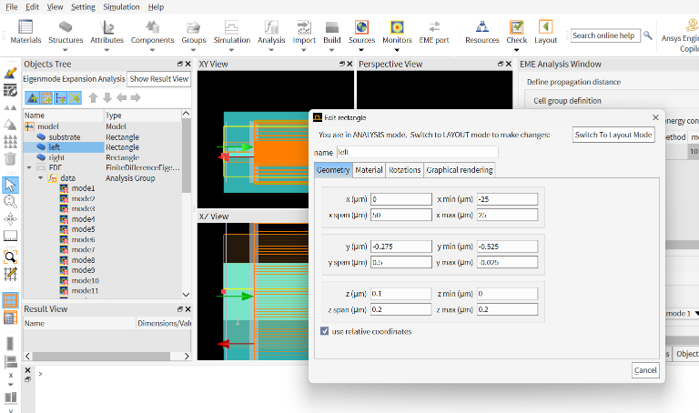Click the Import toolbar icon
The height and width of the screenshot is (413, 699).
(x=304, y=27)
